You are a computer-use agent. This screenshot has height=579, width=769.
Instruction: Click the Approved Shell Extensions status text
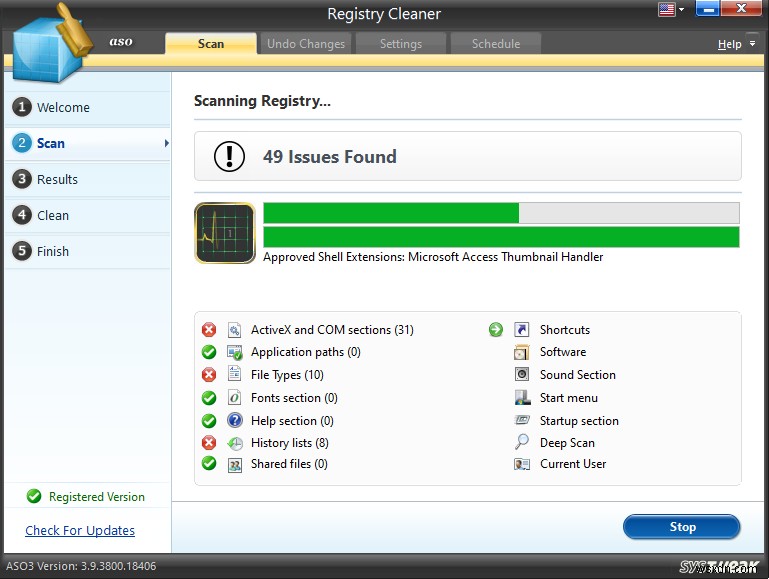433,257
